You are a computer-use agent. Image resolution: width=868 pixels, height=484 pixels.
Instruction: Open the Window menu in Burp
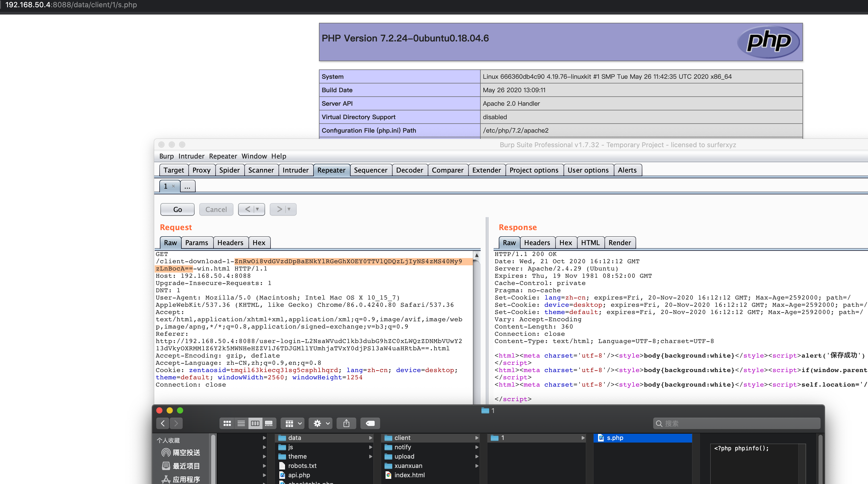coord(254,156)
